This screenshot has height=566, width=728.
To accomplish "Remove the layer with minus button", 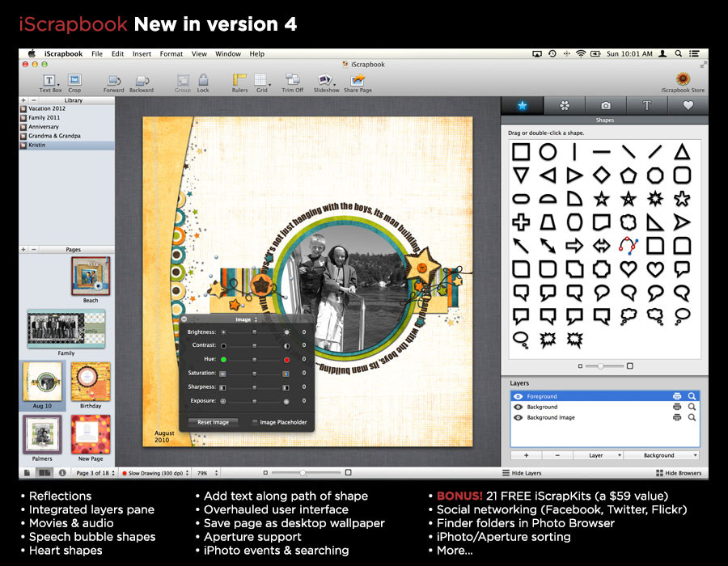I will [557, 455].
